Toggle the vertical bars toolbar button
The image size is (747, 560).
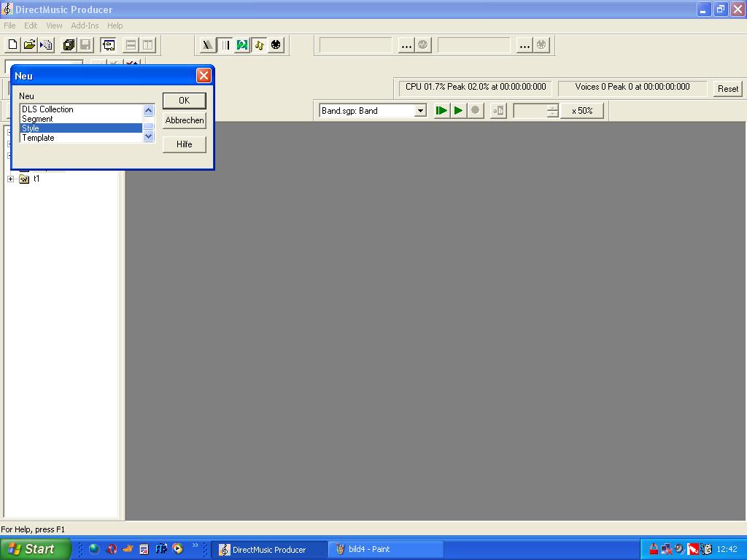click(x=225, y=44)
